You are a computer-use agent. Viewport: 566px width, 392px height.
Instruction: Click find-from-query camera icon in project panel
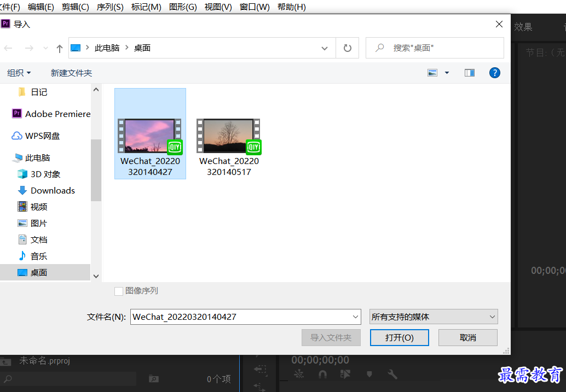click(x=154, y=379)
